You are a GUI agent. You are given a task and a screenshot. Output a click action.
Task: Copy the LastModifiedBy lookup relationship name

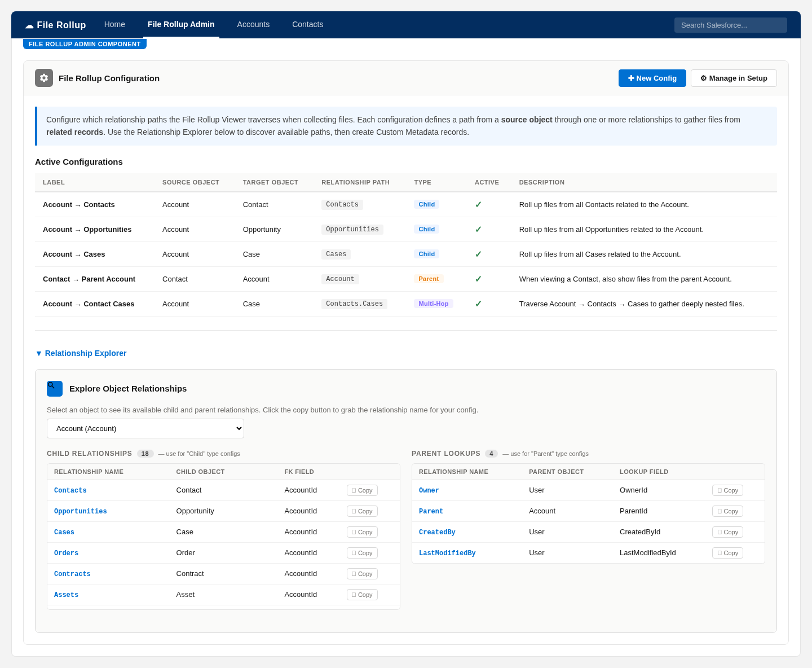(727, 553)
